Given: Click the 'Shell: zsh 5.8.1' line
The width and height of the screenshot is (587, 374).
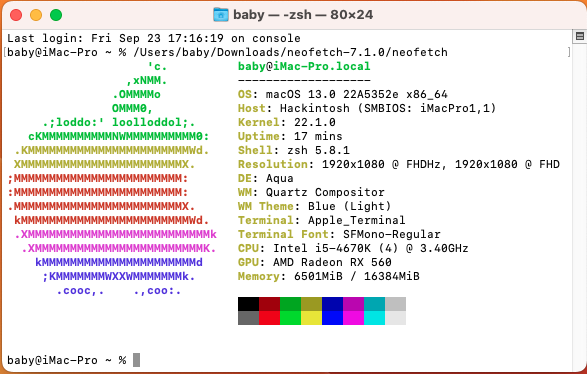Looking at the screenshot, I should [x=294, y=150].
